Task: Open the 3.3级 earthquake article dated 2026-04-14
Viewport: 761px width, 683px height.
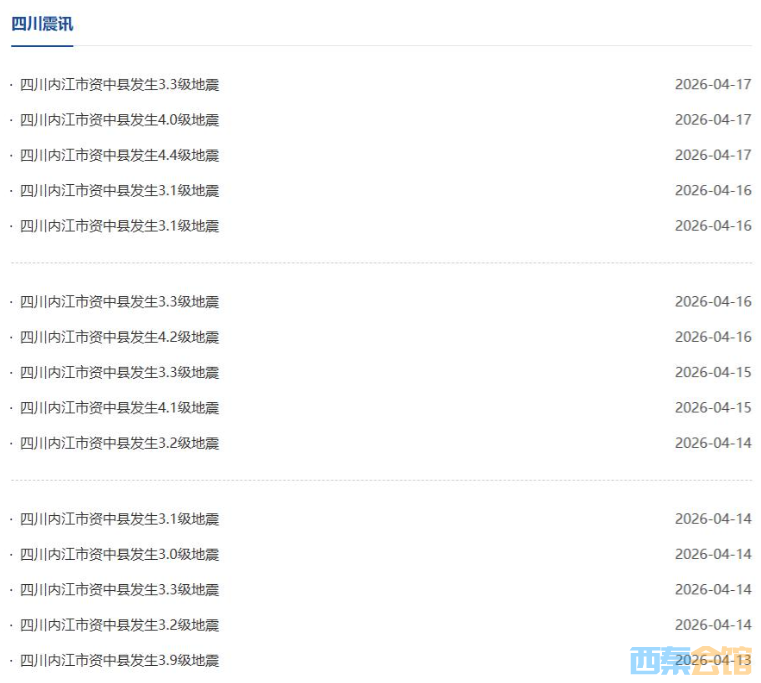Action: click(x=119, y=590)
